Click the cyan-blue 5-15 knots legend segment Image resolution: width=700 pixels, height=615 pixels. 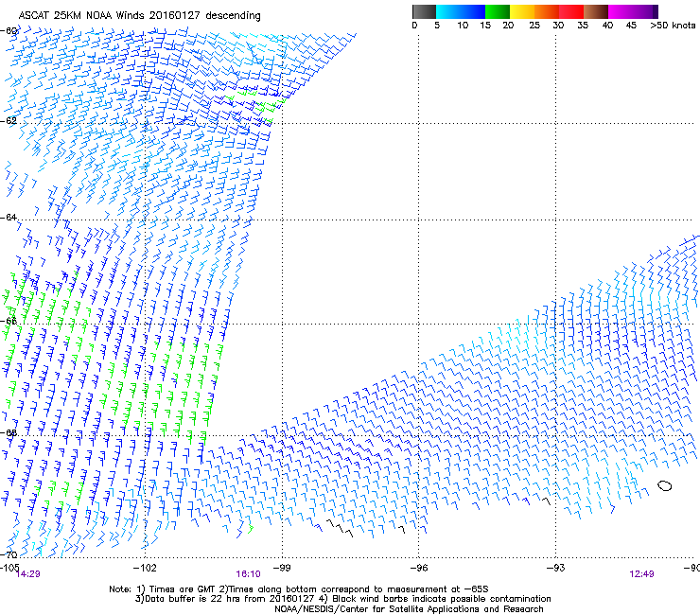(461, 11)
